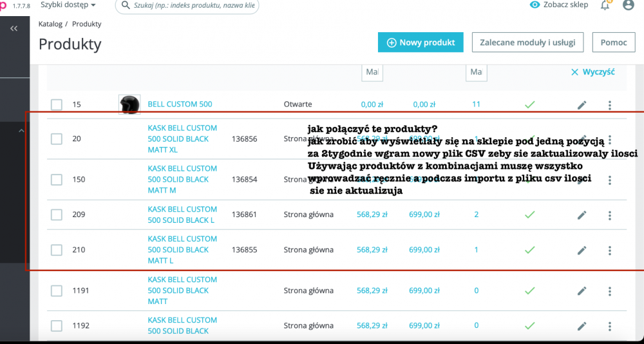
Task: Click reference 136856
Action: coord(244,139)
